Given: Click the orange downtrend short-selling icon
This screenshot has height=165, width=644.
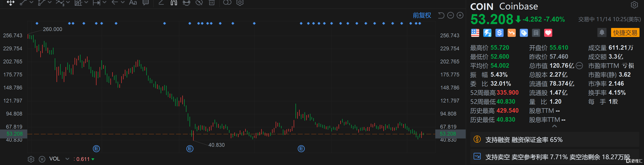Looking at the screenshot, I should [x=511, y=33].
